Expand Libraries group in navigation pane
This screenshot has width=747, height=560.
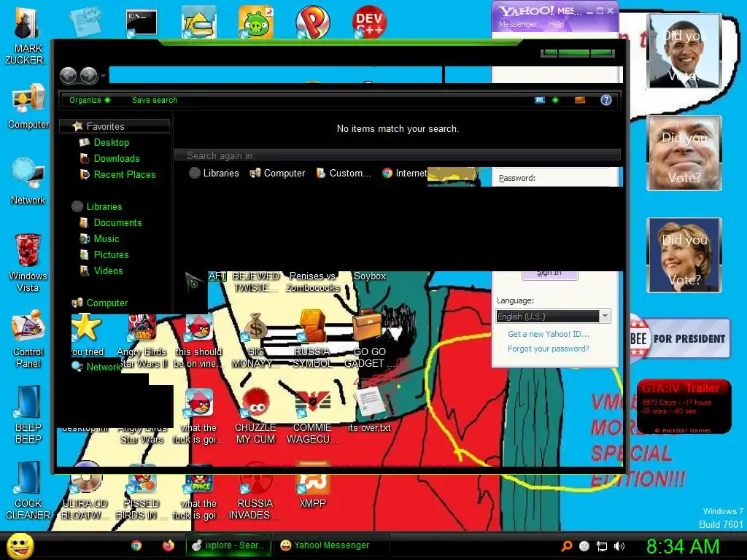click(97, 206)
